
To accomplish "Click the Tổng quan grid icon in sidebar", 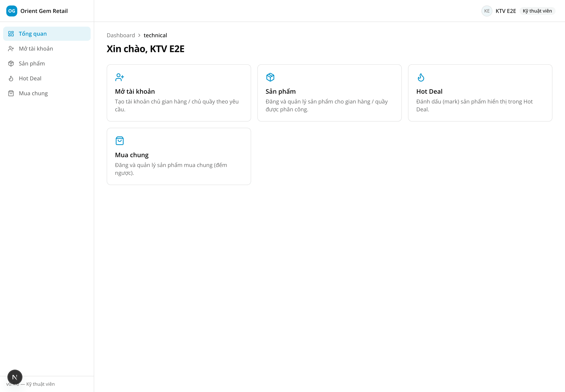I will click(x=11, y=34).
